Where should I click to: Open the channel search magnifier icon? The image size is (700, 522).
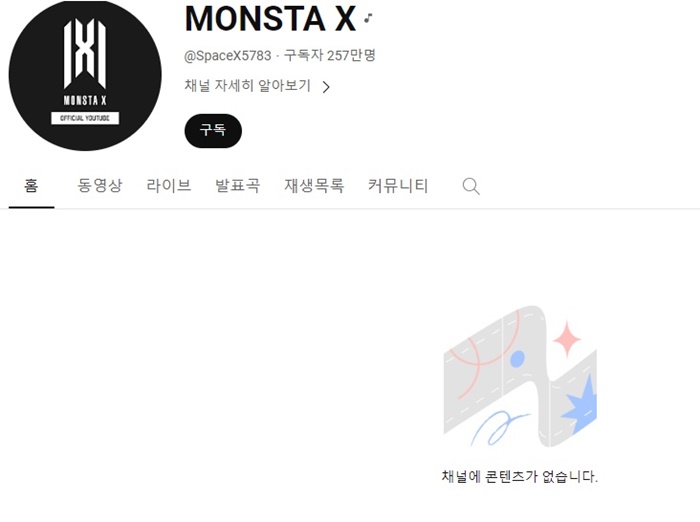coord(471,186)
